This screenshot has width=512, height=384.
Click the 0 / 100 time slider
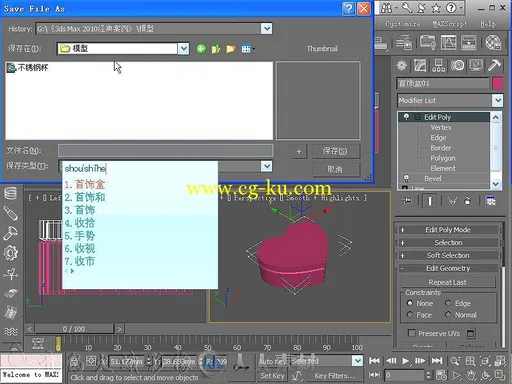74,329
